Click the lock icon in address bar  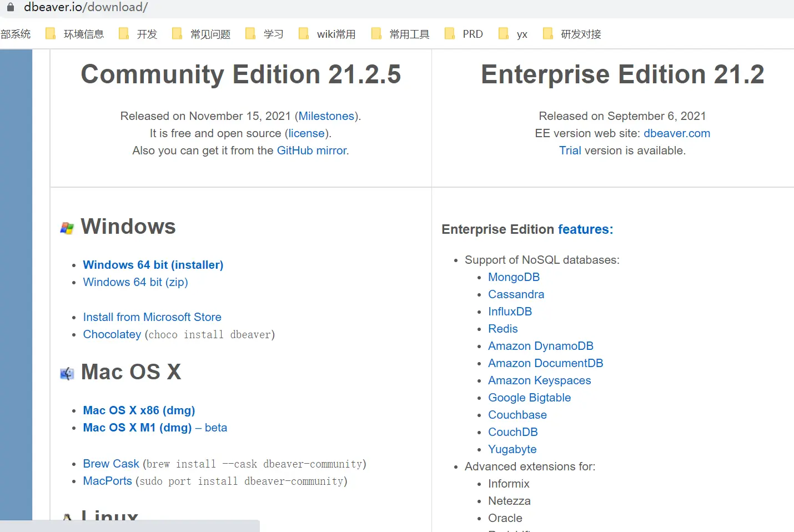coord(10,7)
